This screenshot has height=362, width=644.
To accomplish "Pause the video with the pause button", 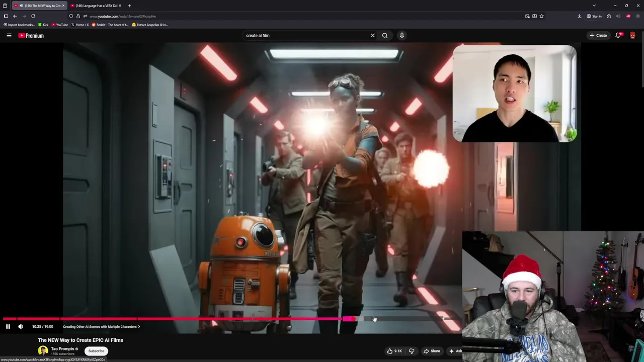I will tap(8, 326).
